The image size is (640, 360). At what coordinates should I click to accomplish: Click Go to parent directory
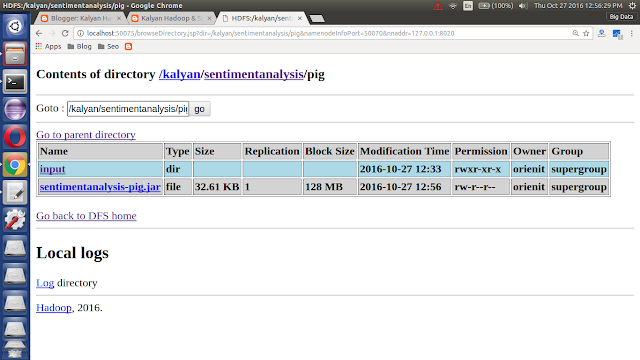(x=86, y=135)
